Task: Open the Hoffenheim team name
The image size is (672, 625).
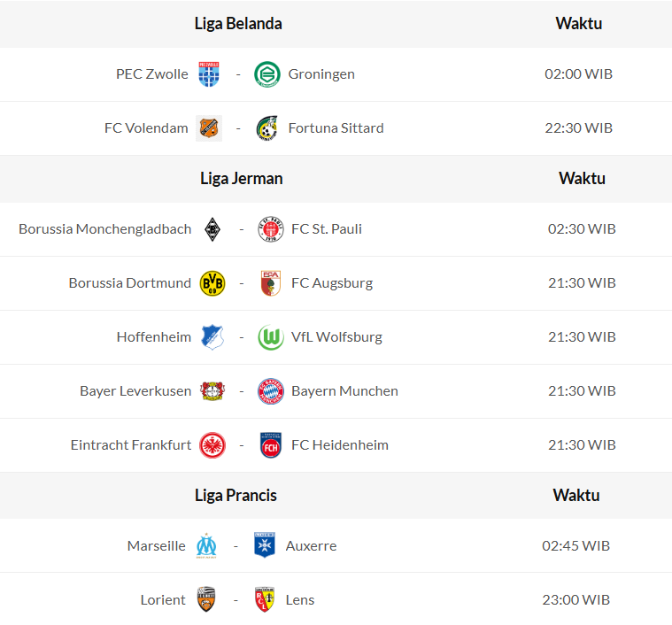Action: pyautogui.click(x=154, y=337)
